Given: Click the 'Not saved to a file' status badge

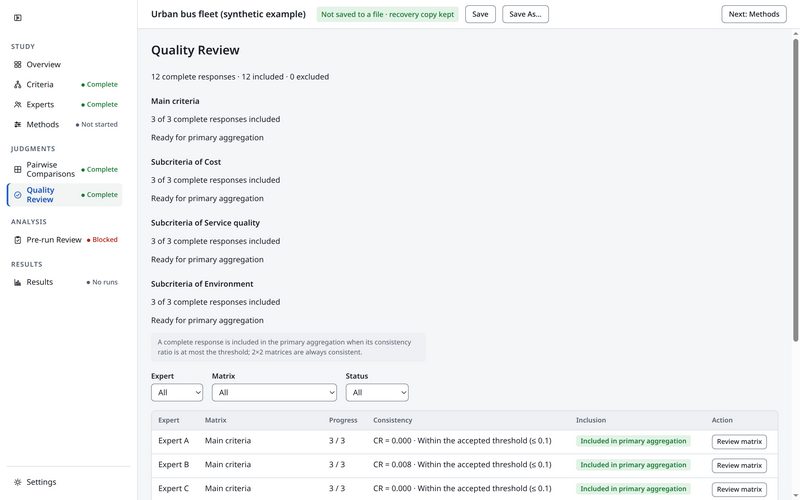Looking at the screenshot, I should click(x=387, y=14).
